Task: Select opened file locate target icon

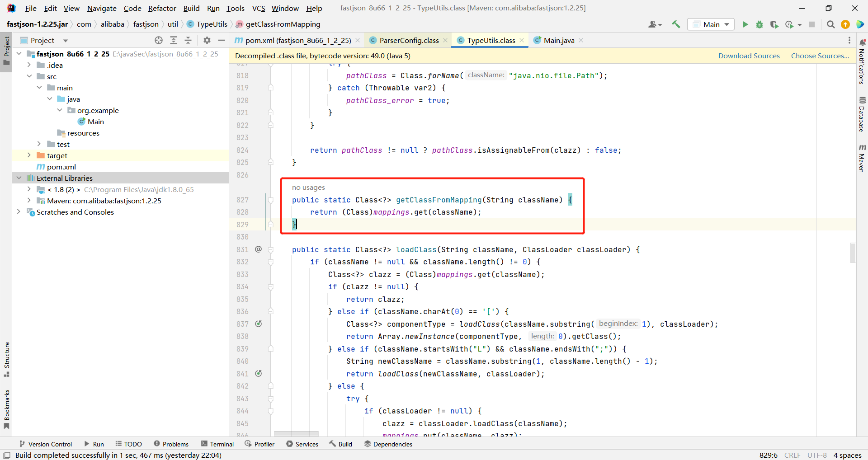Action: click(x=159, y=40)
